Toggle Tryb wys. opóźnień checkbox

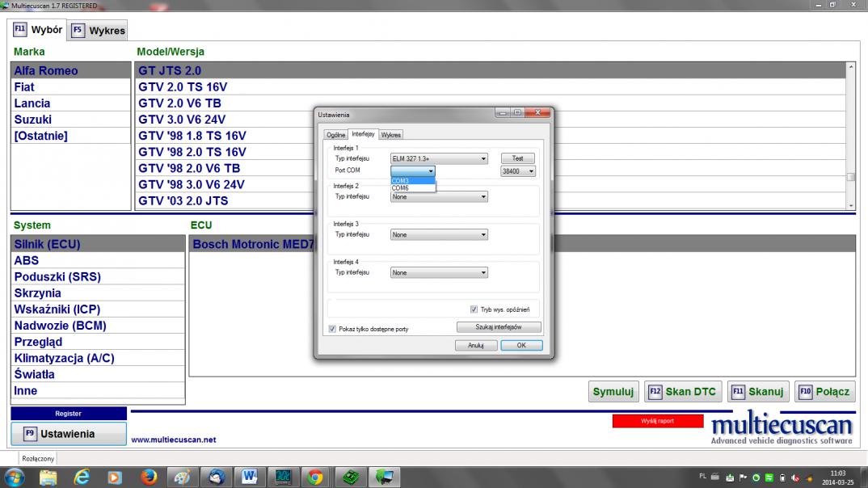[x=474, y=309]
